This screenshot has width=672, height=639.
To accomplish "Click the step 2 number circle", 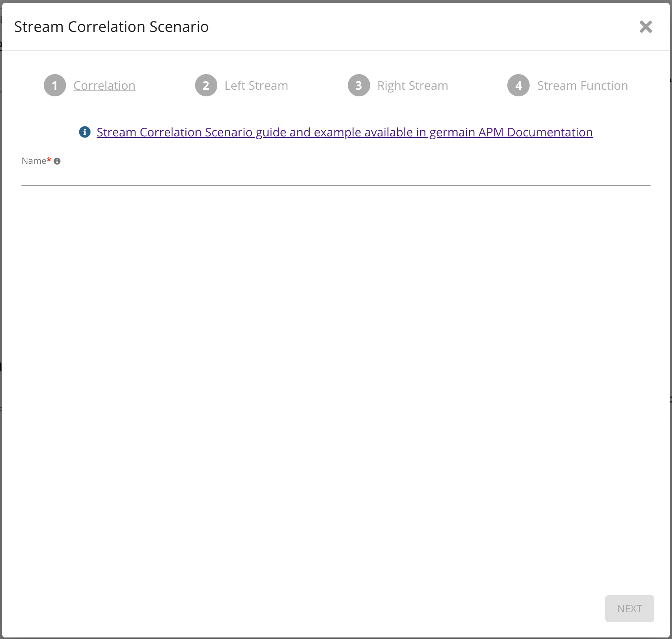I will tap(206, 86).
